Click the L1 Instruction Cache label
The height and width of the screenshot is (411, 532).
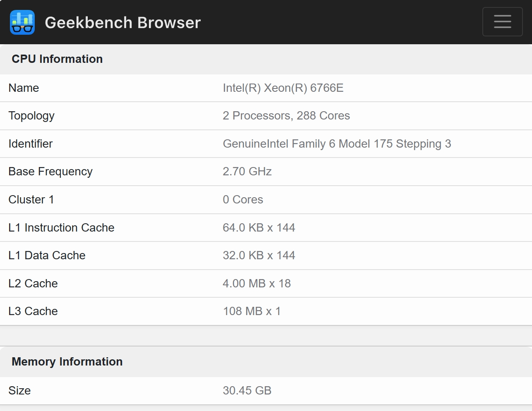pos(61,228)
